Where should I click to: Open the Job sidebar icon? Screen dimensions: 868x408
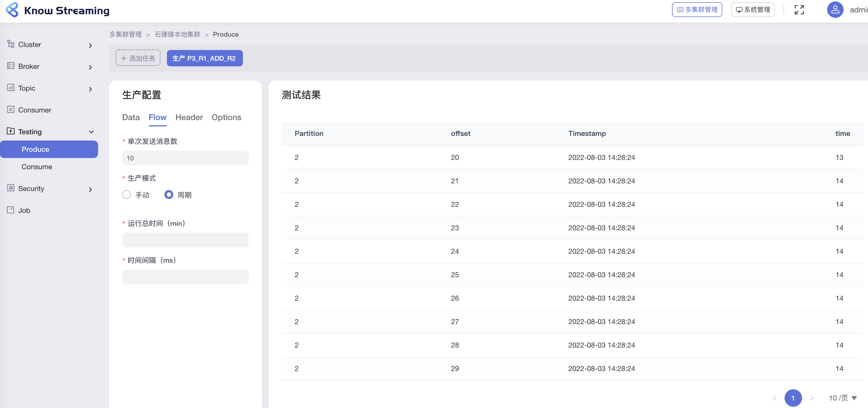[x=11, y=210]
